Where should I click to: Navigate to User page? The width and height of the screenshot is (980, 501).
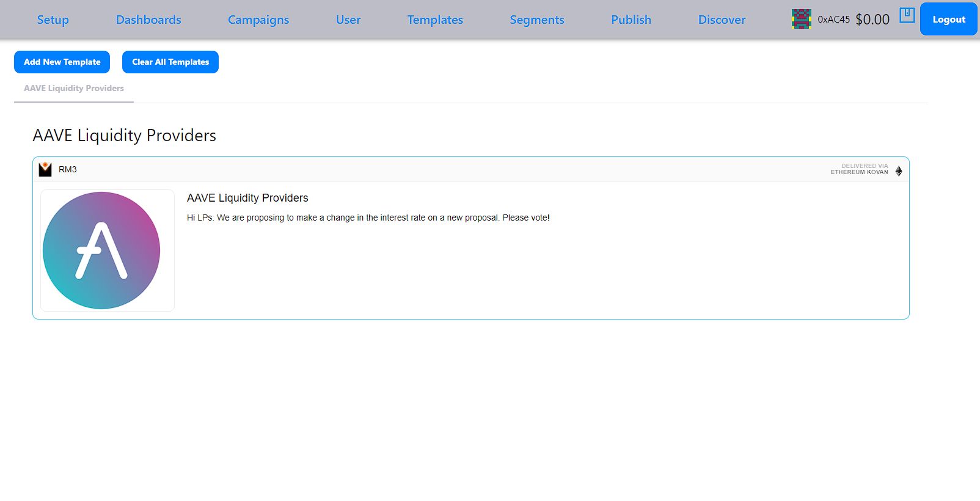tap(348, 20)
